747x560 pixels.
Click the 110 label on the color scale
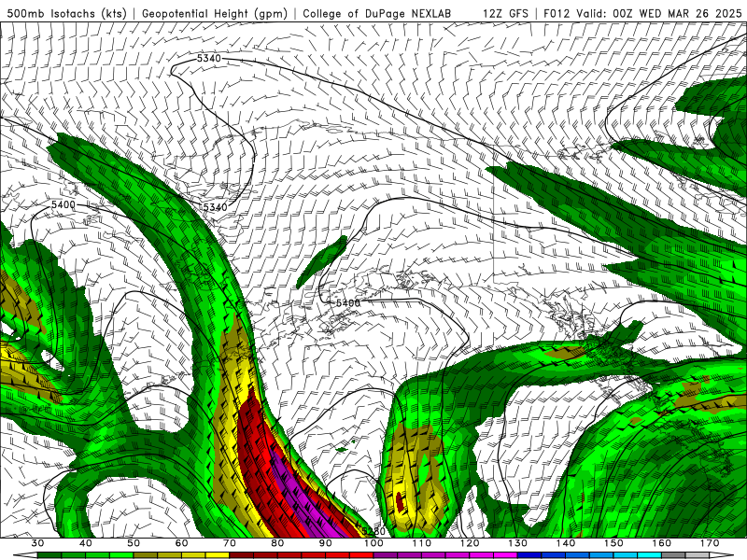[x=422, y=543]
